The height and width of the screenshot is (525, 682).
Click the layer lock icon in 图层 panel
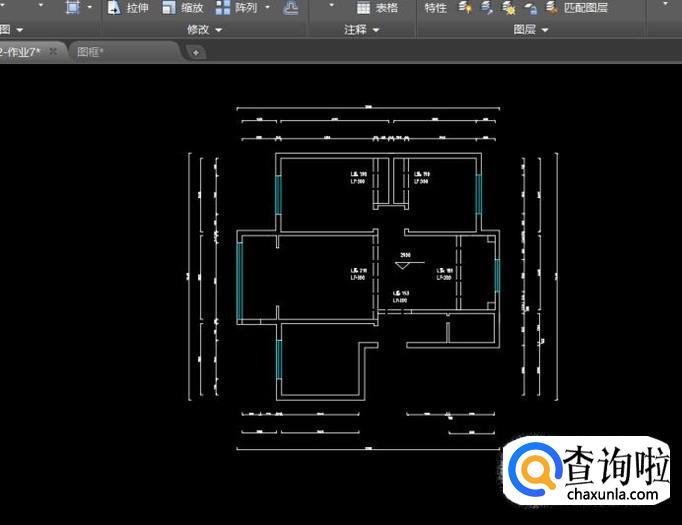tap(530, 8)
